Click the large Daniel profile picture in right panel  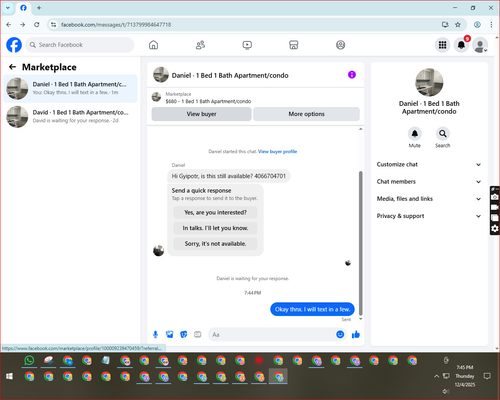click(x=429, y=83)
